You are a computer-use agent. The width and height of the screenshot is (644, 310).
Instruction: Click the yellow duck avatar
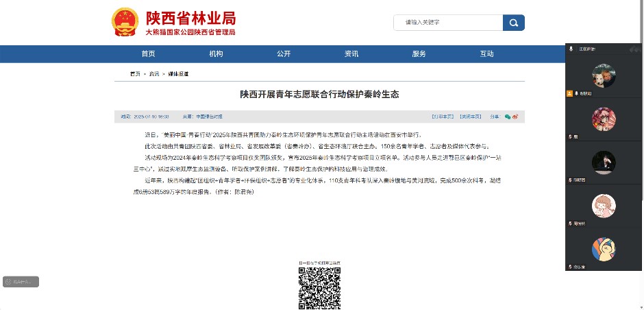(604, 249)
